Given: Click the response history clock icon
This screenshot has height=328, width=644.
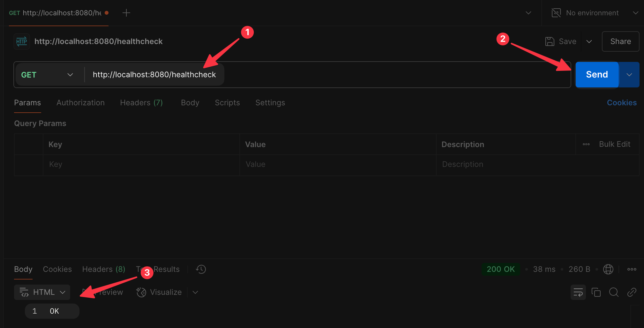Looking at the screenshot, I should (201, 269).
